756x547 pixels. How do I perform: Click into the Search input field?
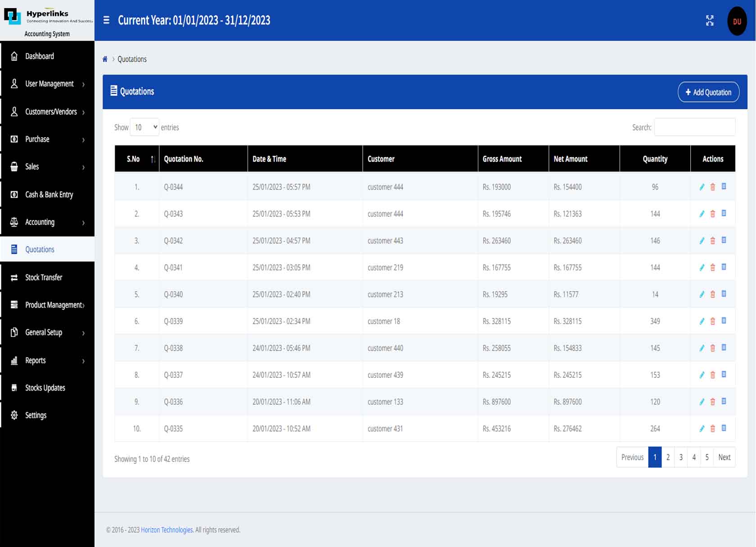point(694,127)
